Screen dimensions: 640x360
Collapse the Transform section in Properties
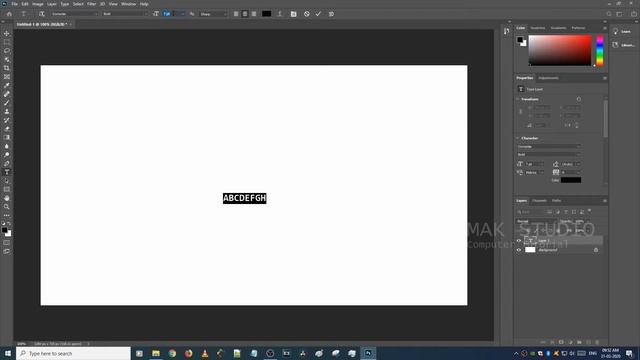point(518,99)
